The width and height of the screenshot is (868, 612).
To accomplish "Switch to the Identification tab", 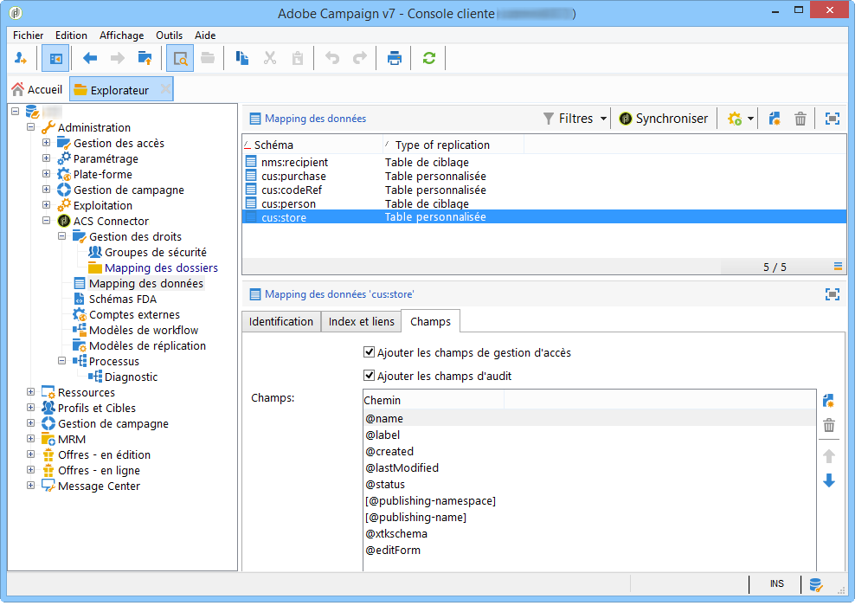I will 281,322.
